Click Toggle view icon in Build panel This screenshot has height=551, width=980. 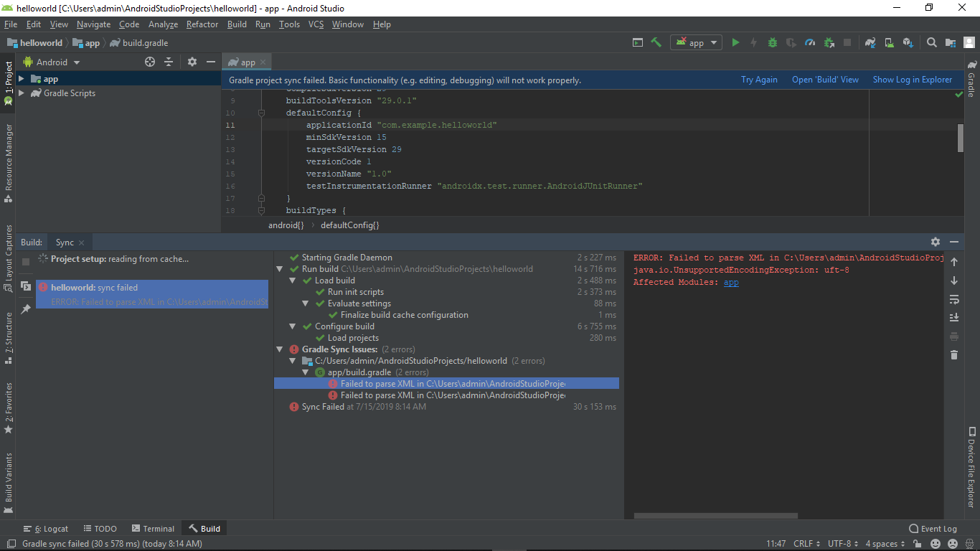(26, 286)
